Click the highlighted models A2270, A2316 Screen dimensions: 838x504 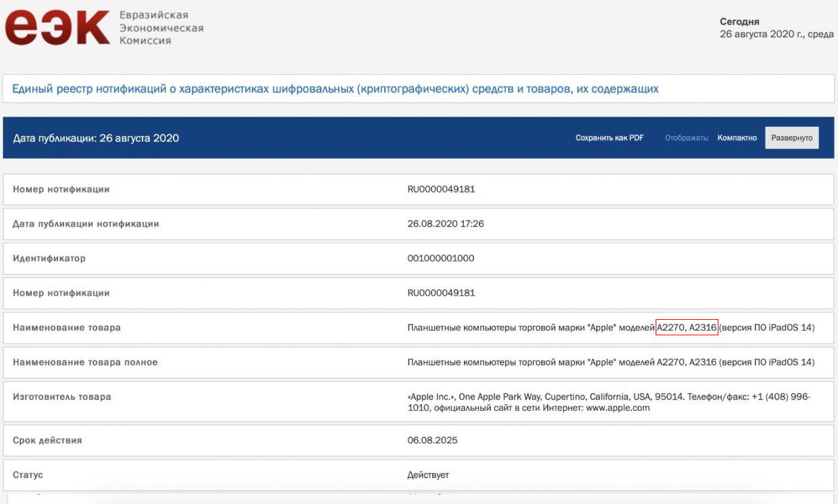tap(687, 327)
